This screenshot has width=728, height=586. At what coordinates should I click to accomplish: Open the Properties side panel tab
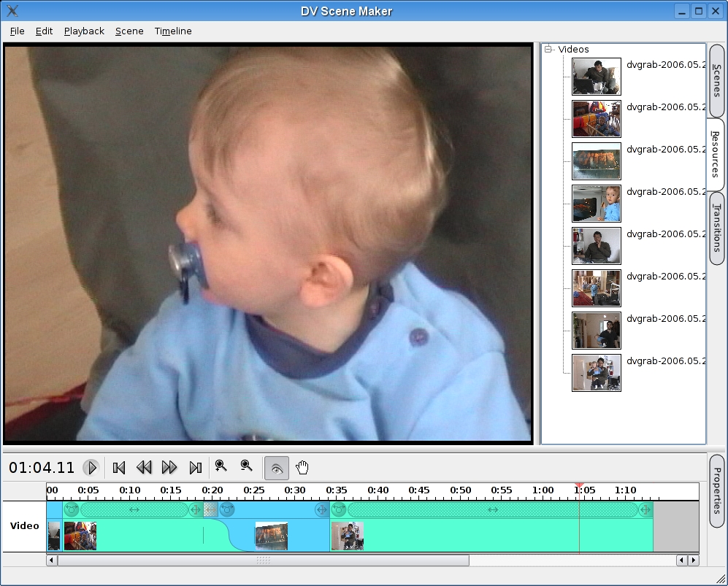[717, 490]
